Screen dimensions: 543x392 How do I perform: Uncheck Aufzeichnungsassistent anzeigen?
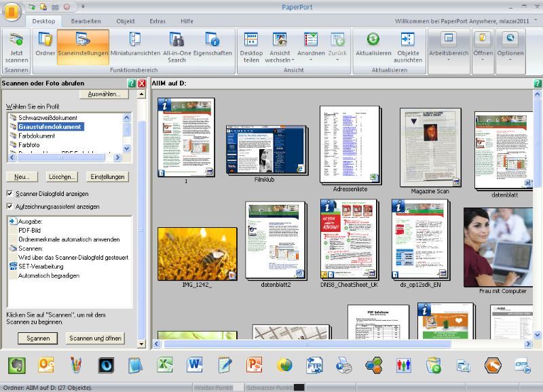[10, 205]
